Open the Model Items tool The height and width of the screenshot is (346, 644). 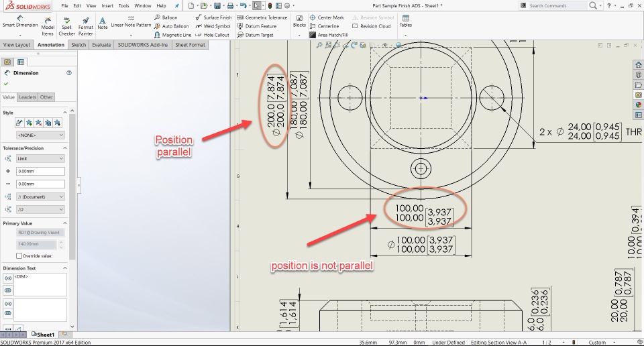[x=48, y=27]
